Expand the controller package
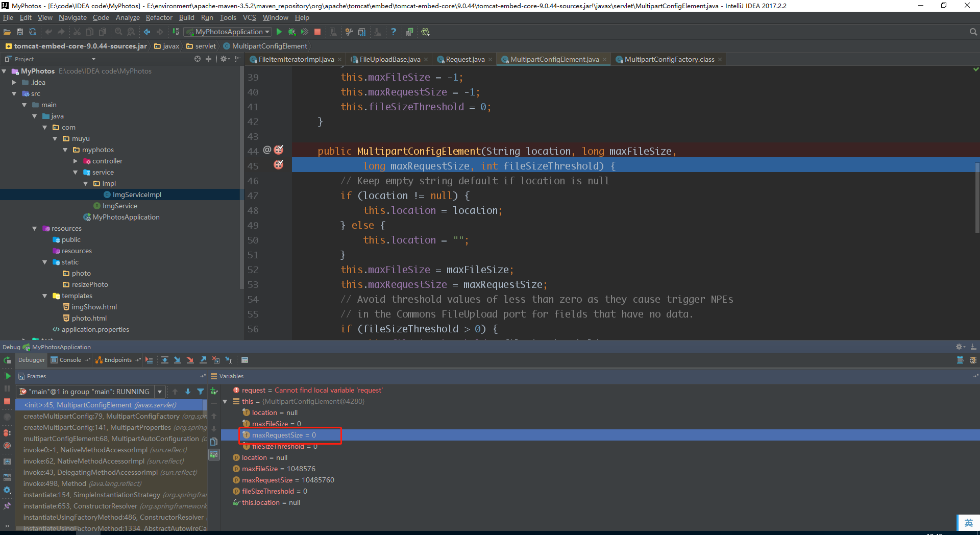Image resolution: width=980 pixels, height=535 pixels. (x=76, y=161)
